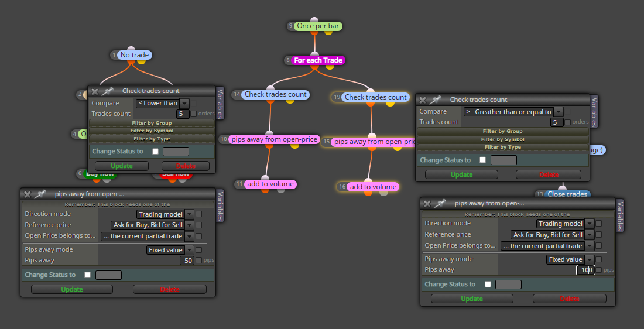Click yellow output dot of Once per bar

point(328,32)
